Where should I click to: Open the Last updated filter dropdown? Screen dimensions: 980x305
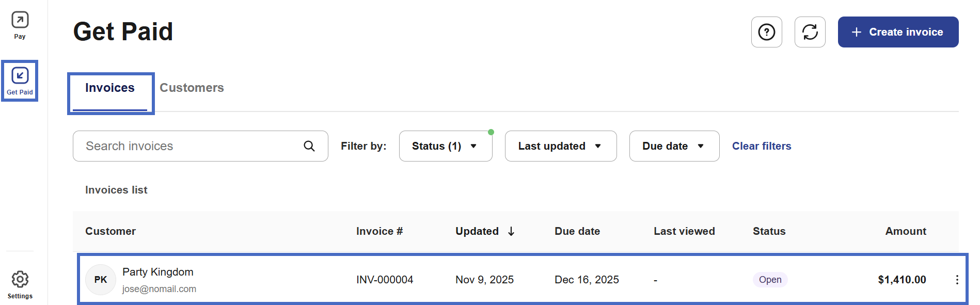pos(560,146)
